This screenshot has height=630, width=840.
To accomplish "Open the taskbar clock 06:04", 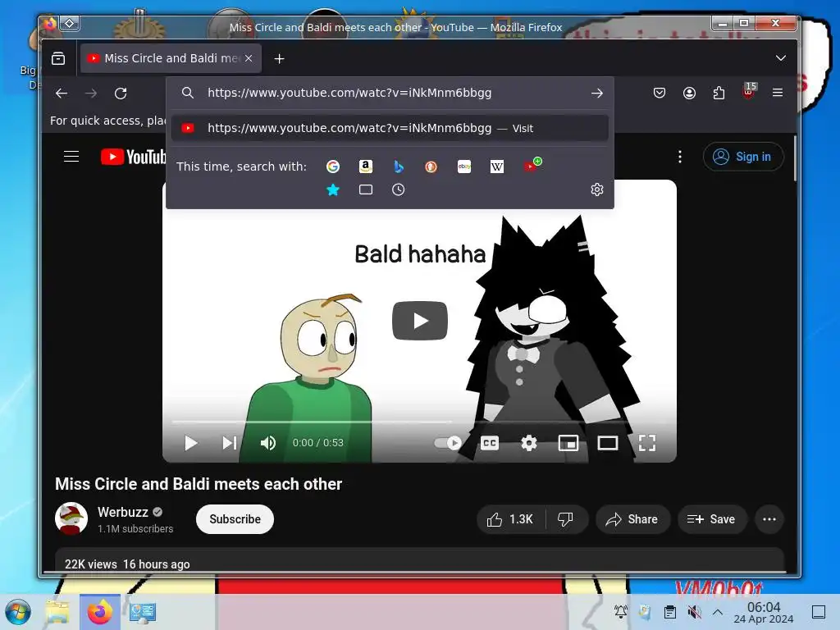I will click(764, 612).
